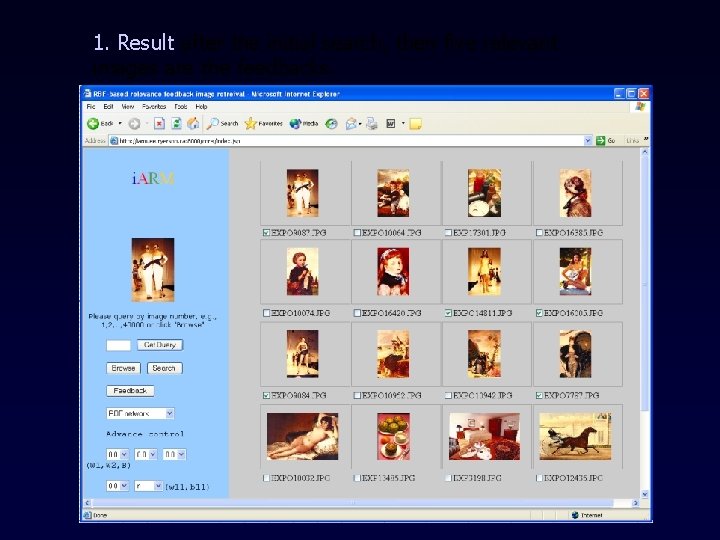The image size is (720, 540).
Task: Uncheck the EXPO16203.JPG checkbox
Action: point(539,313)
